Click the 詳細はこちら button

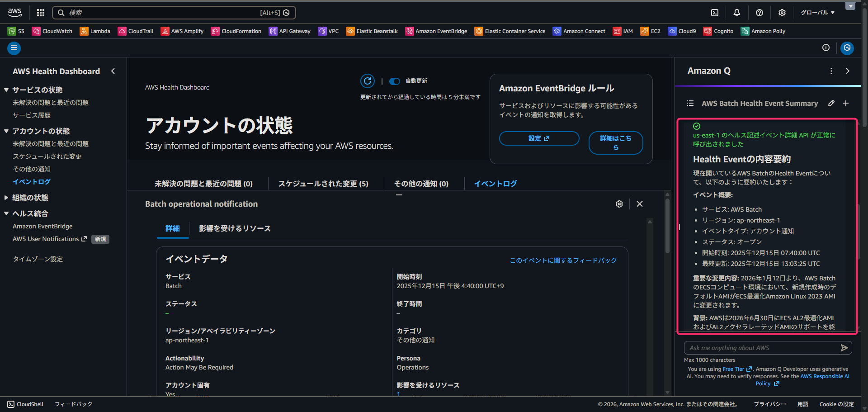coord(616,143)
